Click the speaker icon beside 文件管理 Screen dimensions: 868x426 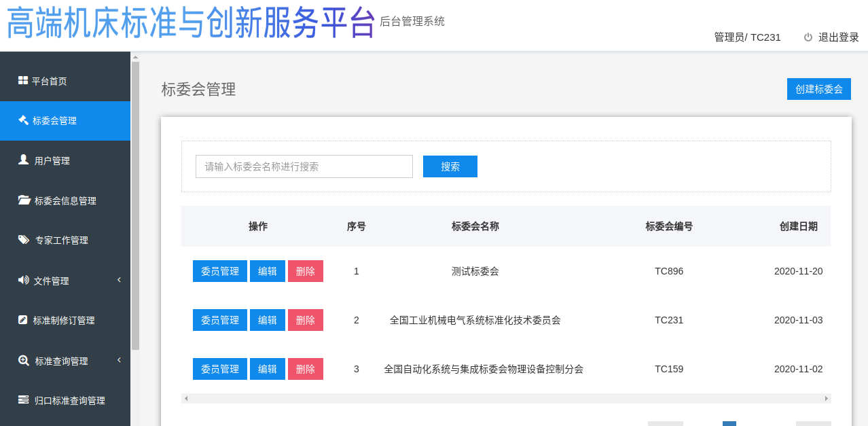click(x=24, y=280)
